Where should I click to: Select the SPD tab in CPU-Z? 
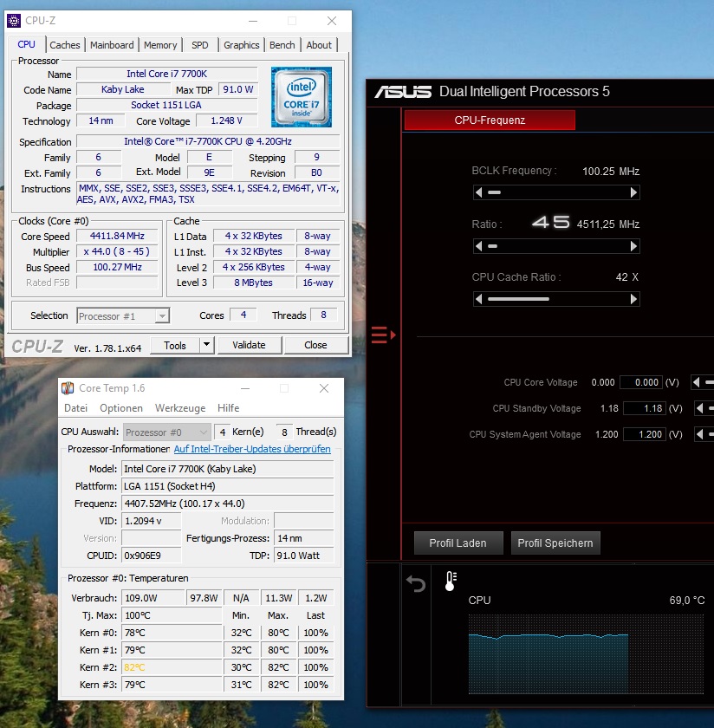[x=200, y=45]
